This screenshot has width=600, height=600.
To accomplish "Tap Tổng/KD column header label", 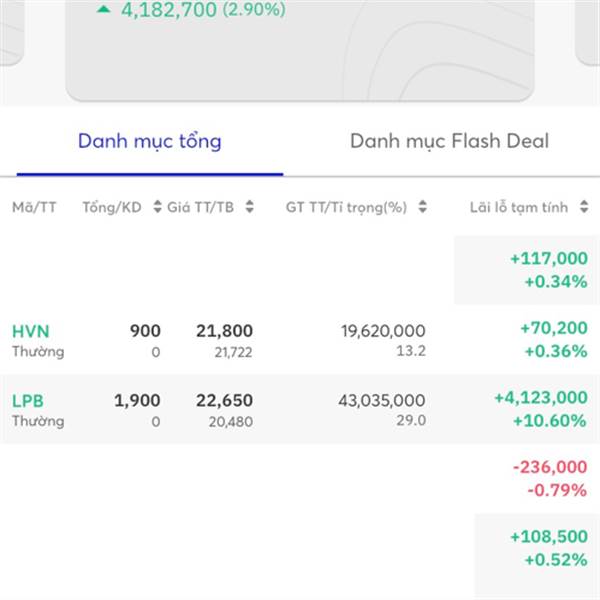I will [112, 207].
